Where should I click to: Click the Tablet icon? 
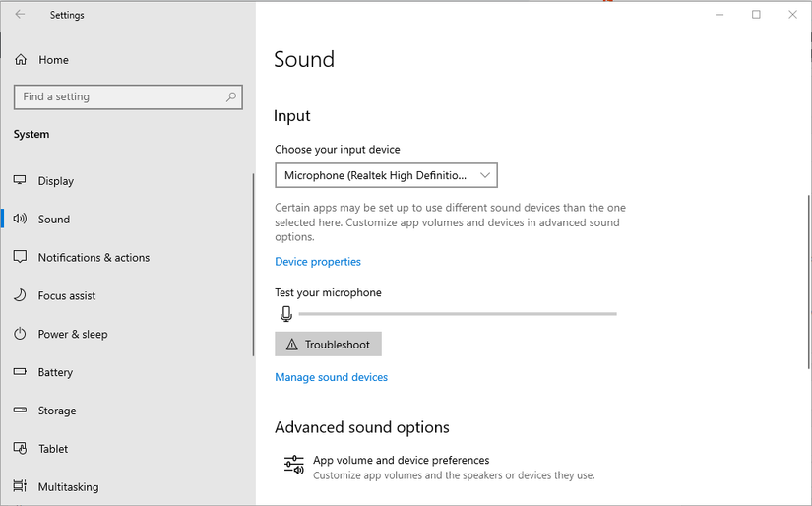tap(20, 448)
